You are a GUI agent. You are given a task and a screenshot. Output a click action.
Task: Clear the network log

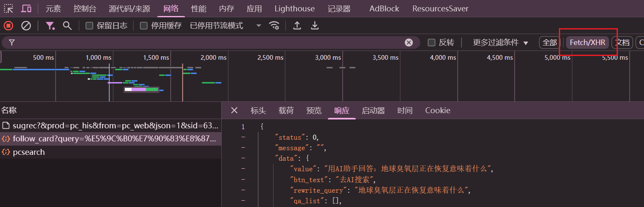(x=26, y=26)
